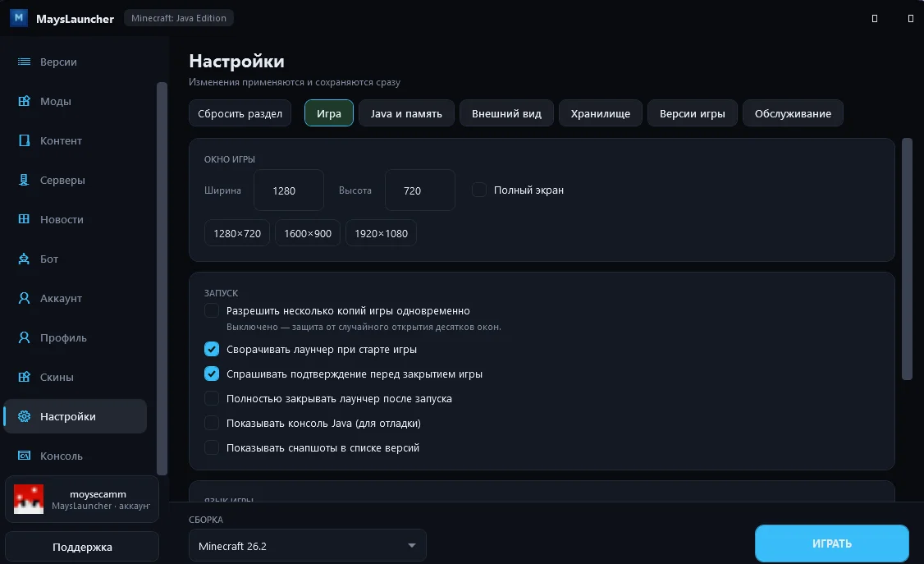The image size is (924, 564).
Task: Open the Скины menu label
Action: click(57, 377)
